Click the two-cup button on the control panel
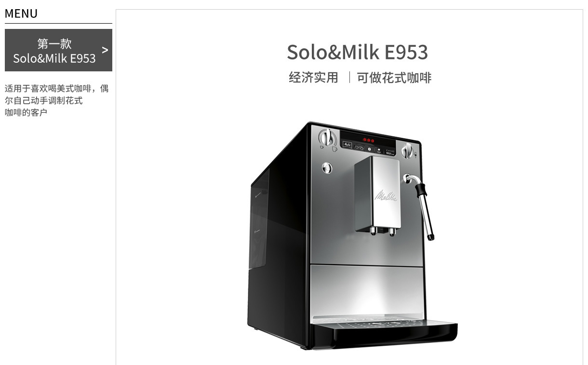588x365 pixels. coord(359,148)
